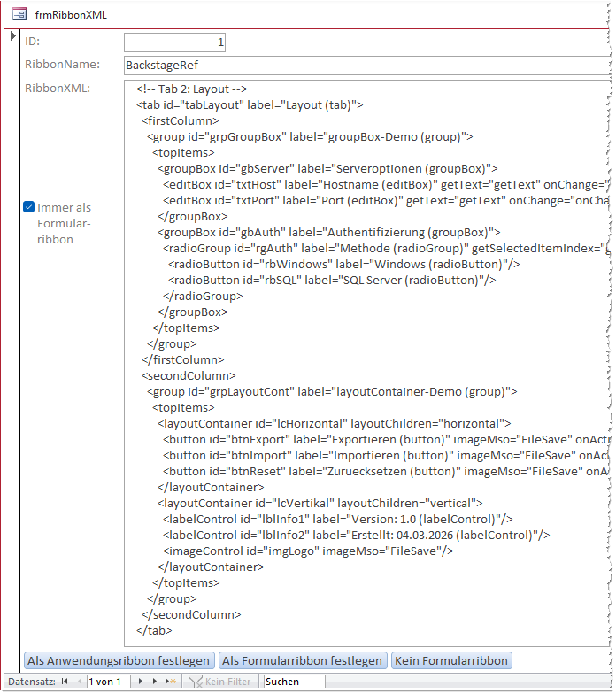Click the radioButton id="rbWindows" line
This screenshot has height=694, width=616.
click(343, 264)
